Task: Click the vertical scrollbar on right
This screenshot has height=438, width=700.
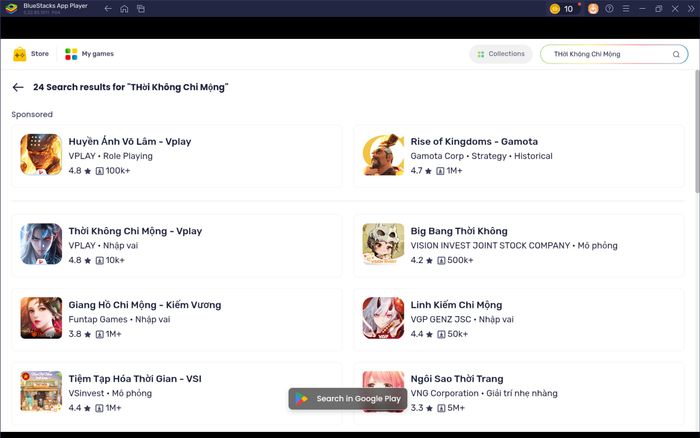Action: pyautogui.click(x=697, y=132)
